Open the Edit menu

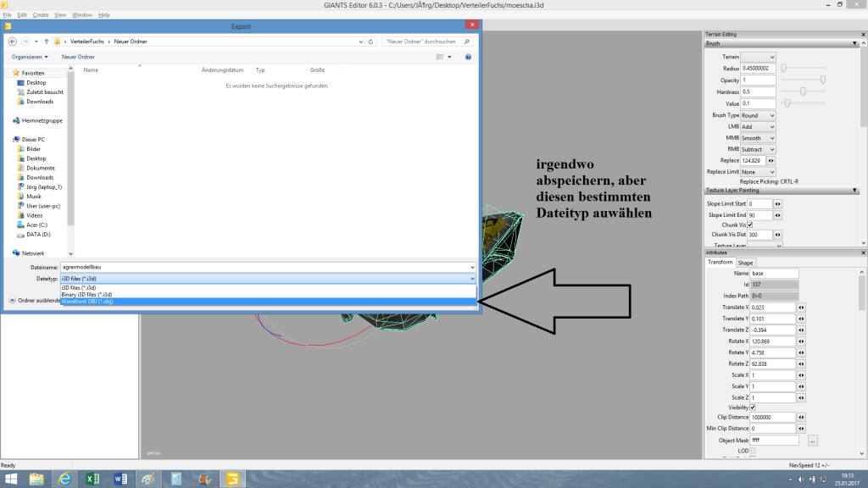click(22, 15)
